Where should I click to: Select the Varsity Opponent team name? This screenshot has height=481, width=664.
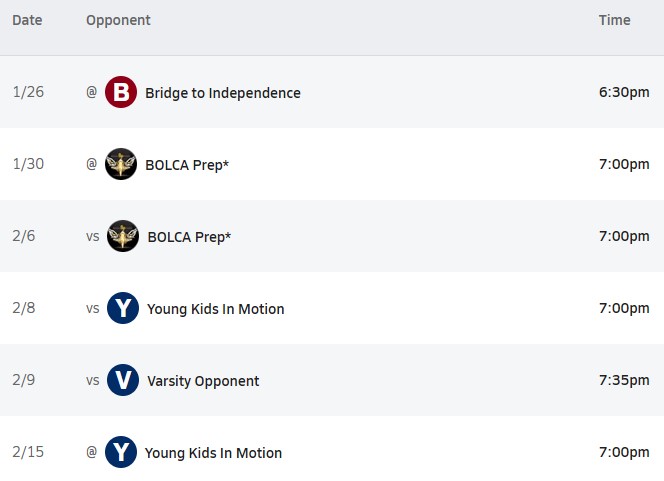coord(203,381)
